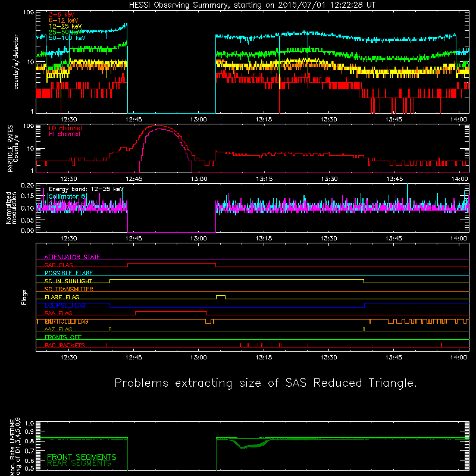Click the peak of the LO channel curve
Image resolution: width=476 pixels, height=476 pixels.
click(x=158, y=126)
